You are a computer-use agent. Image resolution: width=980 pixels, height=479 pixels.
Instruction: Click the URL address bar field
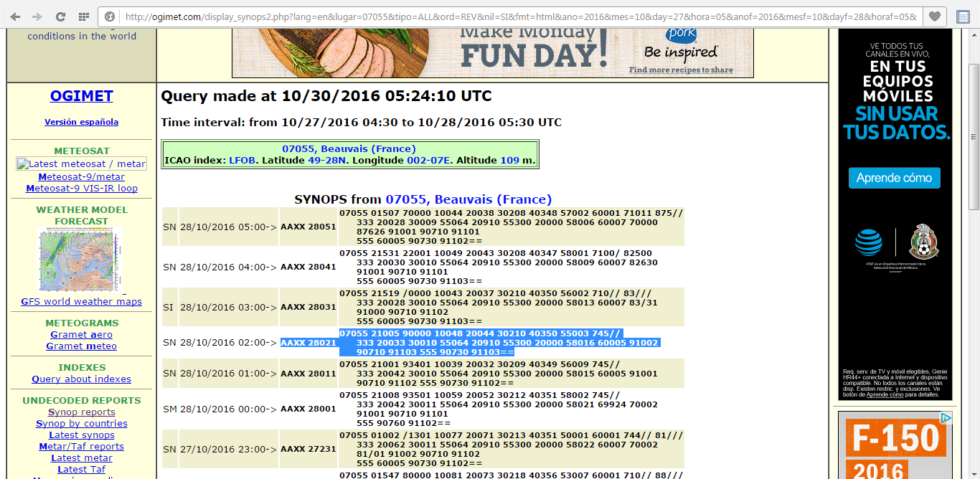[x=517, y=16]
